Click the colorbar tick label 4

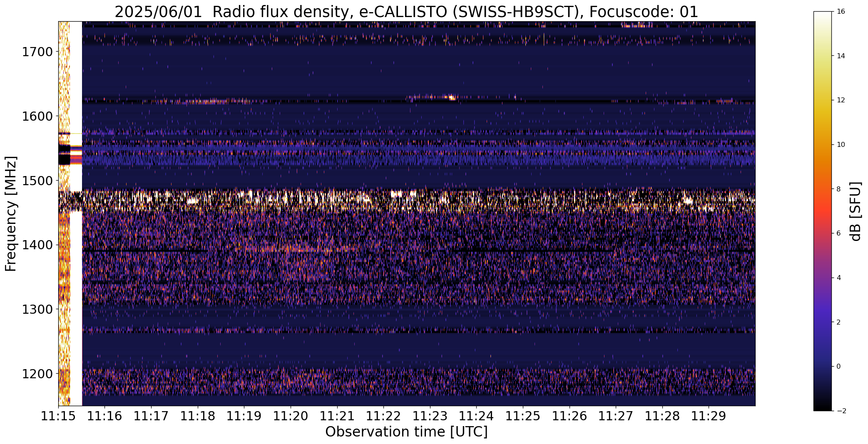click(838, 278)
